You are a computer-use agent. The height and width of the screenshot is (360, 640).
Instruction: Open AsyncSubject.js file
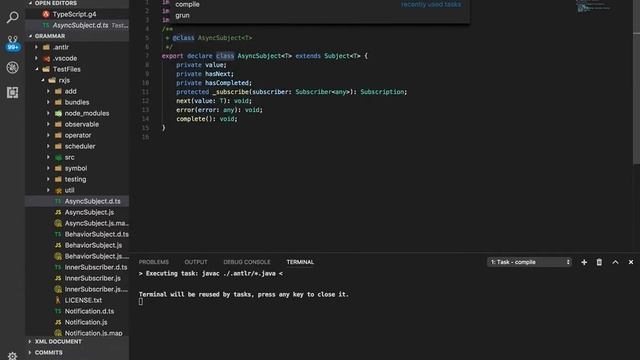pyautogui.click(x=89, y=212)
